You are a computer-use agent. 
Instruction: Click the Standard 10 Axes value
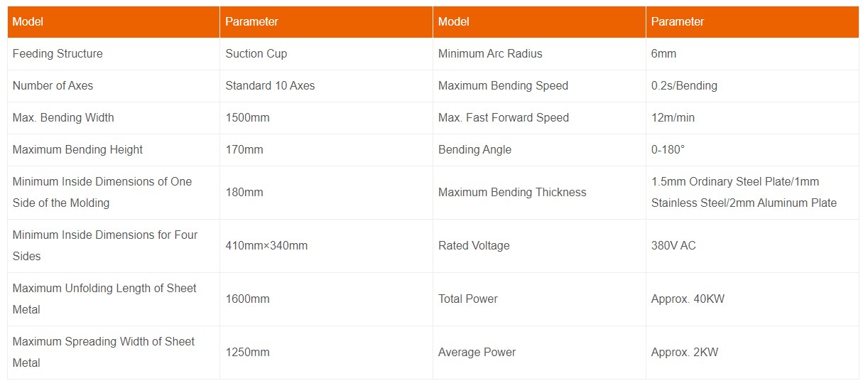270,86
